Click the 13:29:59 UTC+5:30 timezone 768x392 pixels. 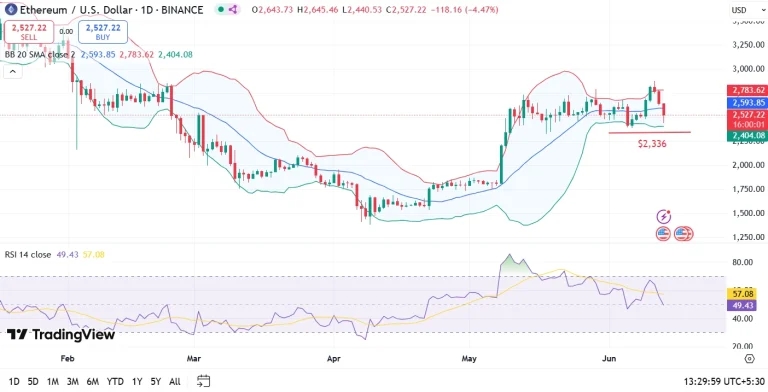point(724,381)
